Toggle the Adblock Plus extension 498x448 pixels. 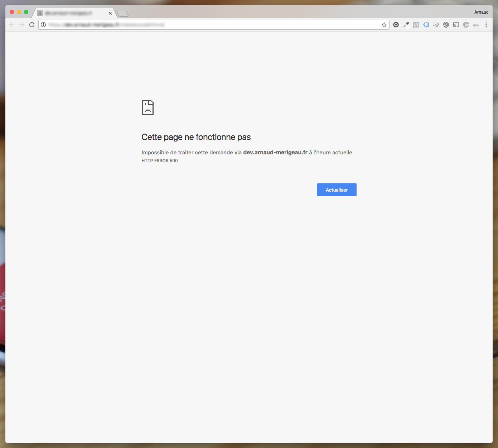tap(466, 25)
